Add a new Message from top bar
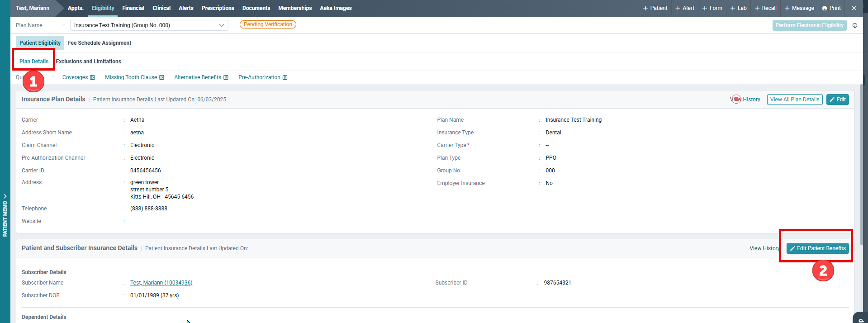 tap(799, 8)
